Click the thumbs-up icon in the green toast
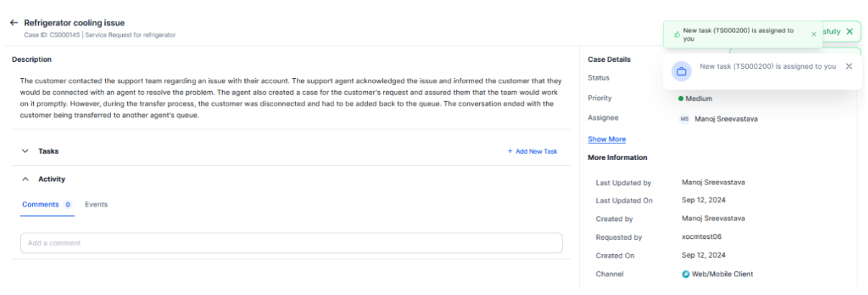 677,34
